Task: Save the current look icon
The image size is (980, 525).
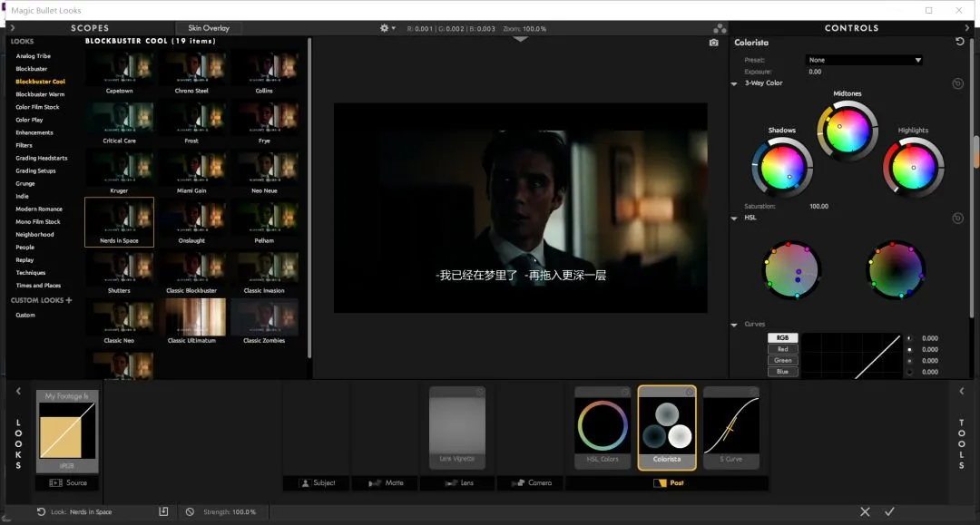Action: point(163,512)
